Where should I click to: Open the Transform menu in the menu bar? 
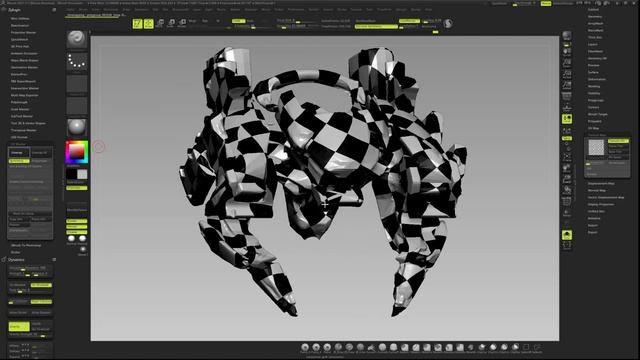(x=384, y=9)
